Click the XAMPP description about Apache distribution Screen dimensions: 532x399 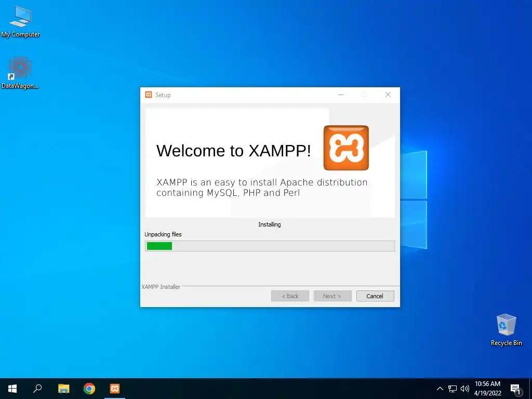coord(262,187)
